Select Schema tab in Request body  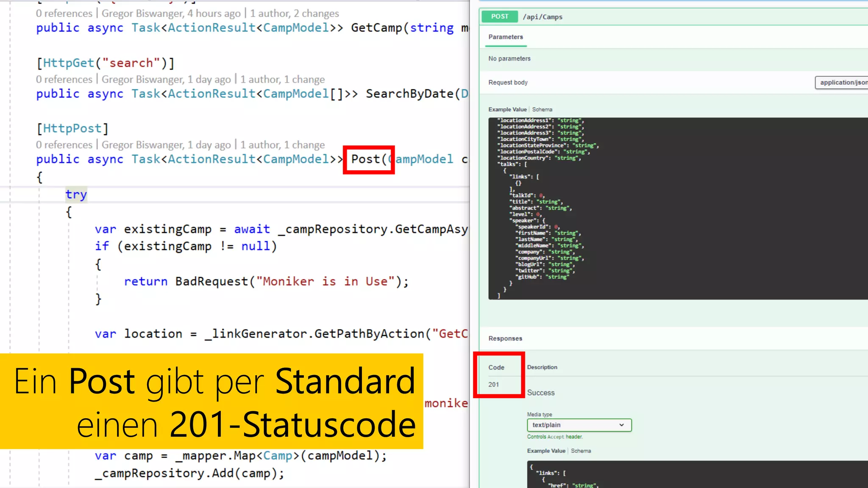tap(542, 109)
